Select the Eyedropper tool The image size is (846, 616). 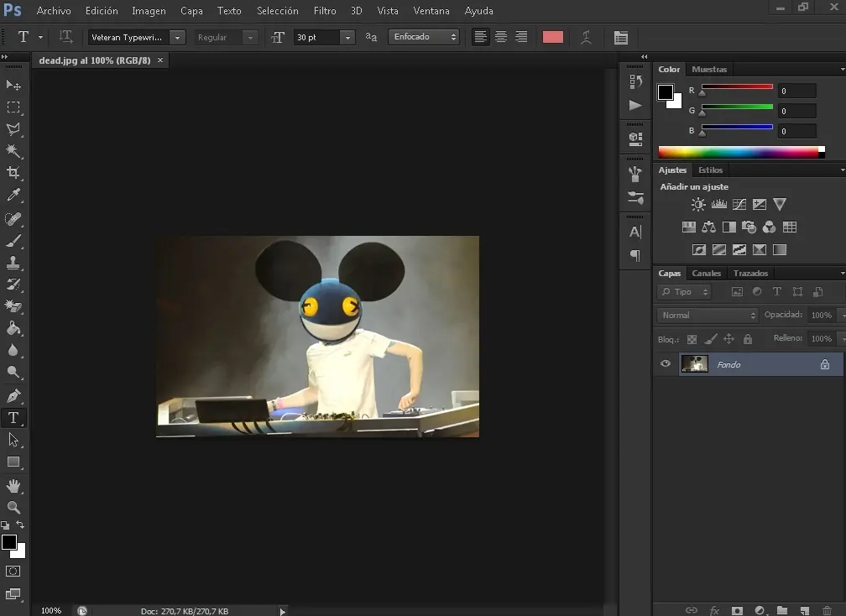[13, 196]
